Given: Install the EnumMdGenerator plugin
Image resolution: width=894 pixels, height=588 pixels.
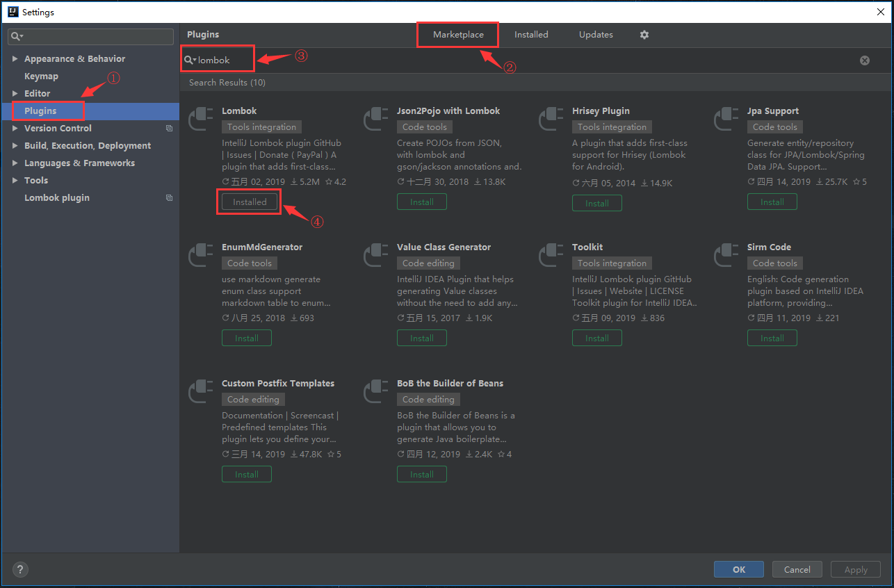Looking at the screenshot, I should pos(247,338).
